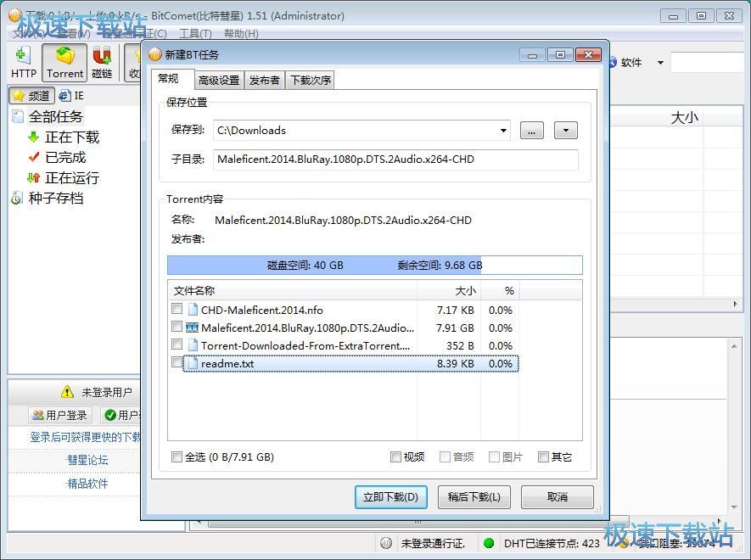
Task: Click 未登录通行证 status bar text
Action: tap(433, 543)
